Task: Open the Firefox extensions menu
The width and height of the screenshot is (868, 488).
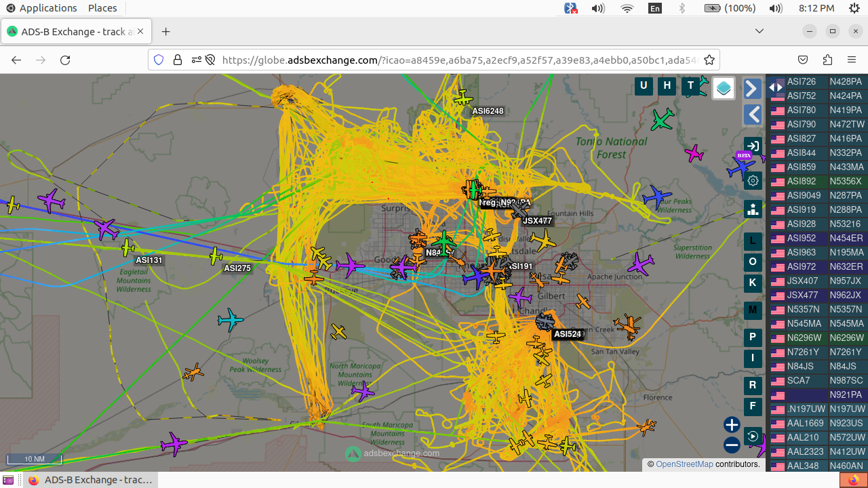Action: (827, 60)
